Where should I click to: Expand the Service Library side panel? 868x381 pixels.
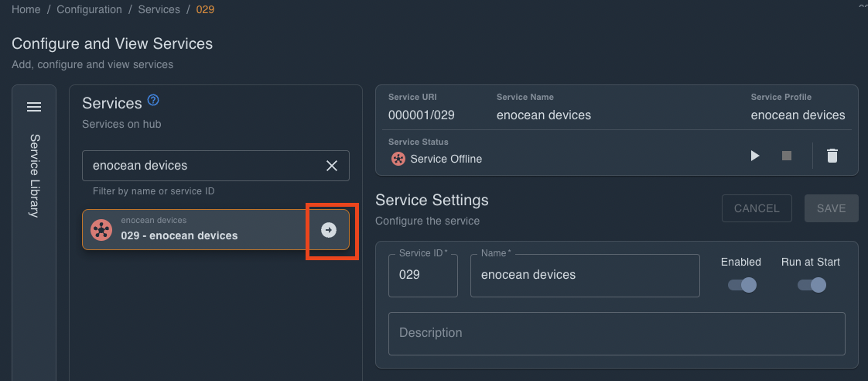34,177
